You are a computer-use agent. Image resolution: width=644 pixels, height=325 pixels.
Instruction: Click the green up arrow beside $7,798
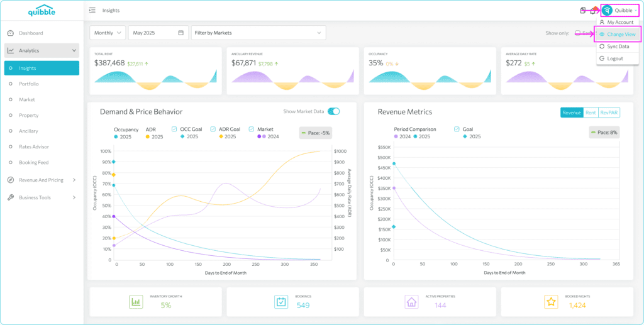pyautogui.click(x=277, y=64)
